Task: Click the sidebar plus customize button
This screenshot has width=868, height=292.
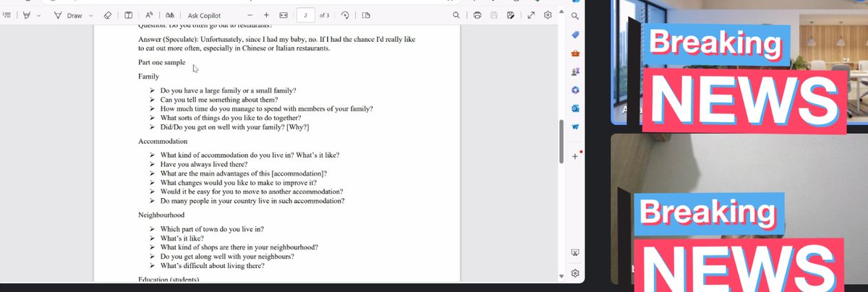Action: [575, 155]
